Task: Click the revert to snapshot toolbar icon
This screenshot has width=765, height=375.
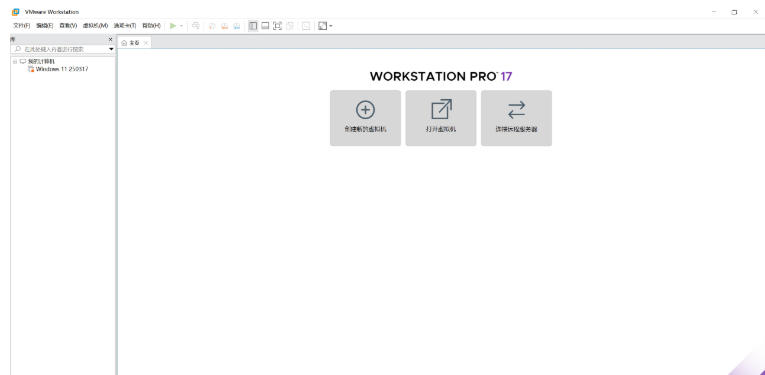Action: [x=224, y=26]
